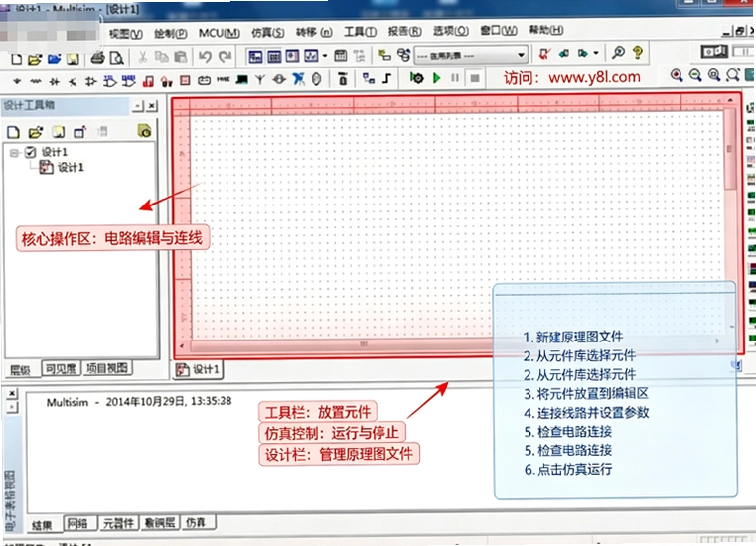Place an analog op-amp component
Viewport: 756px width, 546px height.
[x=90, y=81]
